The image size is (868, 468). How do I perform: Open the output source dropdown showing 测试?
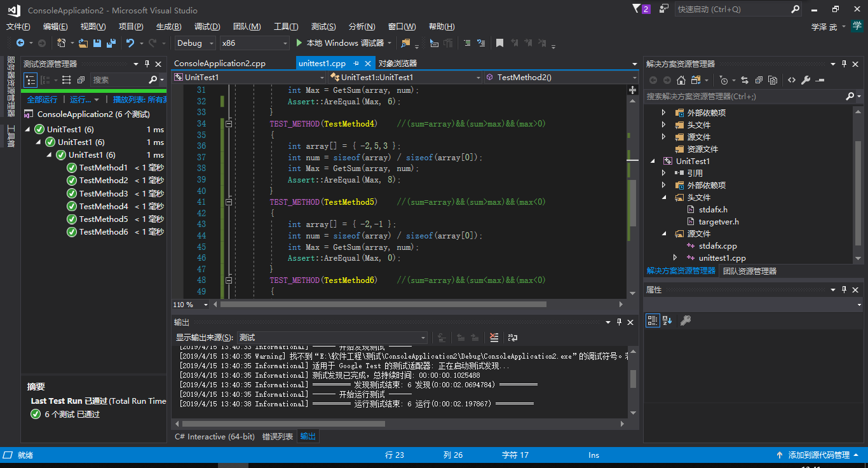(x=332, y=338)
